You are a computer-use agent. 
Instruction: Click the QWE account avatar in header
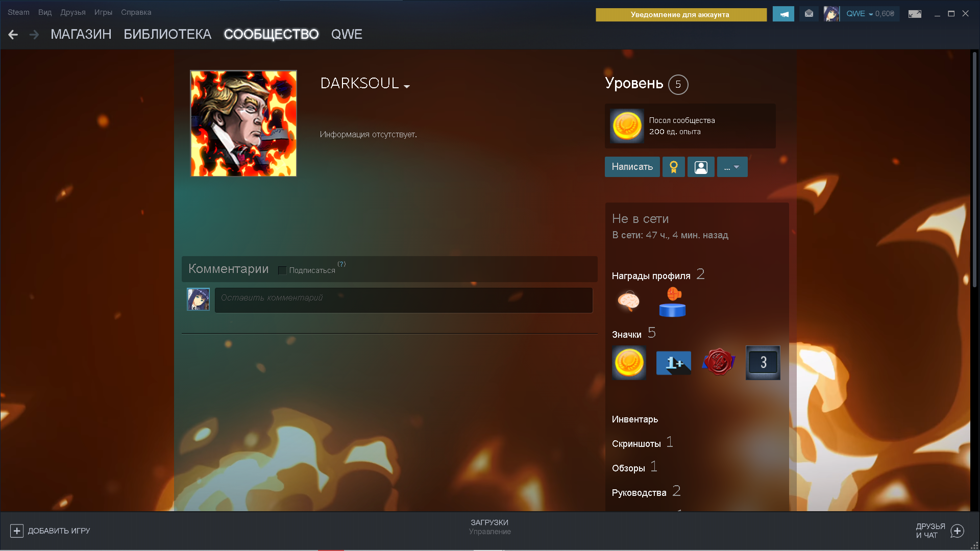point(831,14)
